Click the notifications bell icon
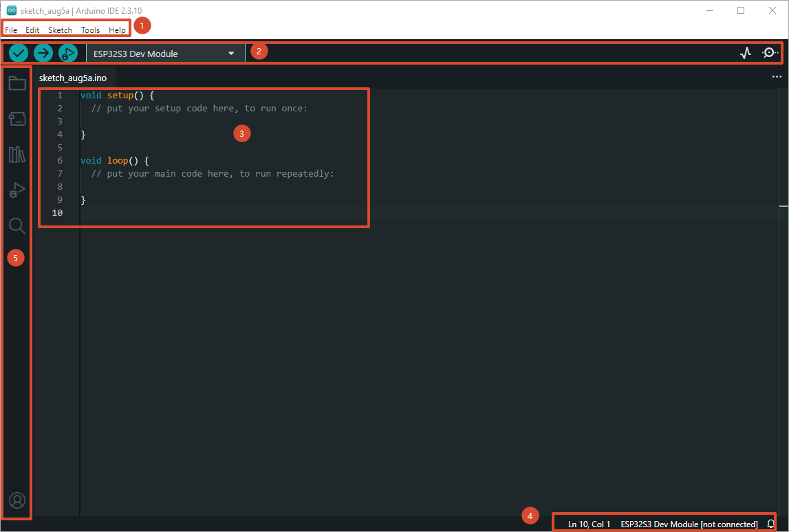The image size is (789, 532). (x=770, y=524)
